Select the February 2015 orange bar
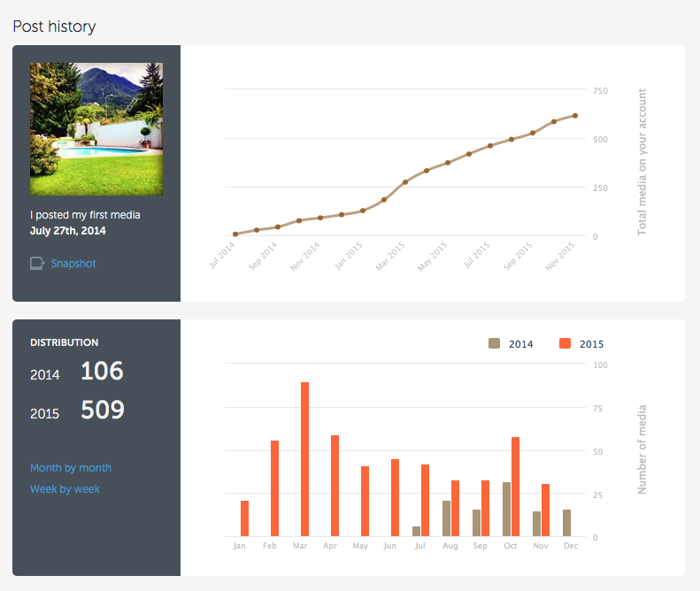The height and width of the screenshot is (591, 700). pos(274,488)
